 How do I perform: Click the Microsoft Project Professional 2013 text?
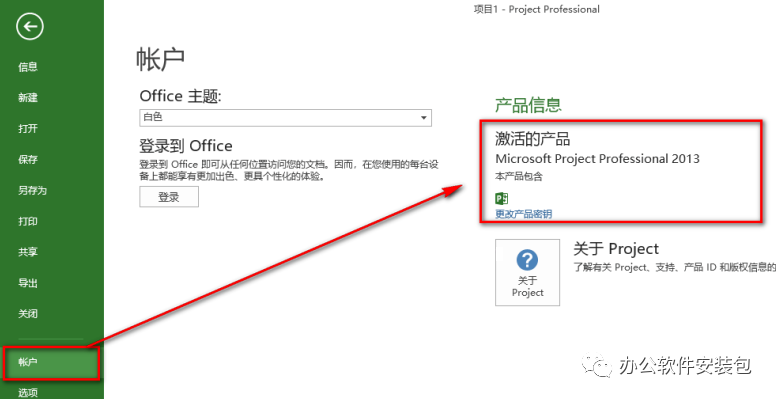[x=597, y=159]
